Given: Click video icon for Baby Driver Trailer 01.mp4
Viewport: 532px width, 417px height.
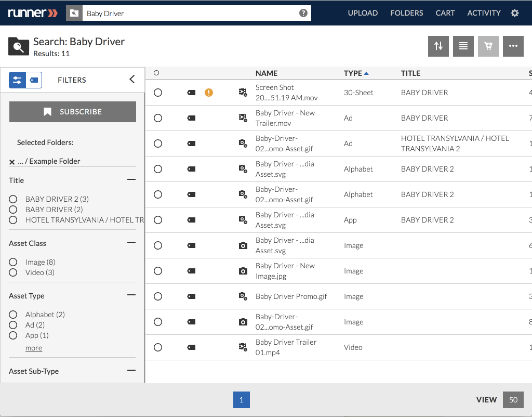Looking at the screenshot, I should (x=243, y=347).
